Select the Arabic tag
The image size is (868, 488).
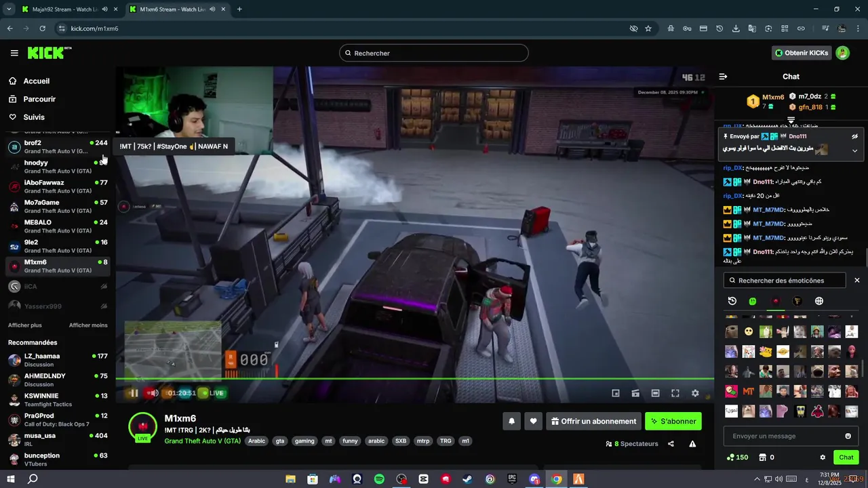pyautogui.click(x=257, y=441)
